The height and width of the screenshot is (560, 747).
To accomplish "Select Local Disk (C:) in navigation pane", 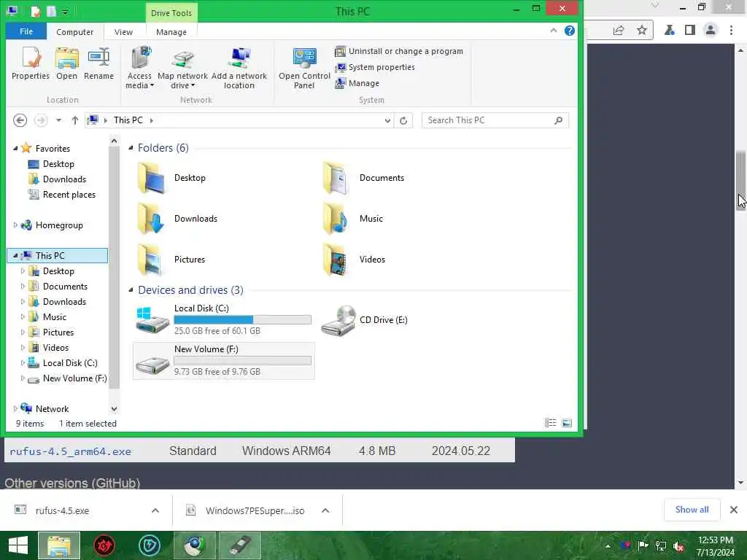I will 69,363.
